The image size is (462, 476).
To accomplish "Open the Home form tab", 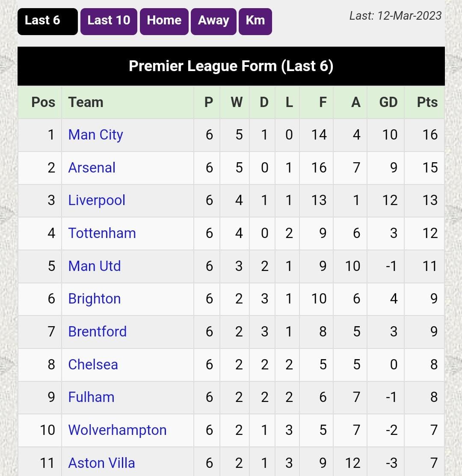I will (x=164, y=21).
